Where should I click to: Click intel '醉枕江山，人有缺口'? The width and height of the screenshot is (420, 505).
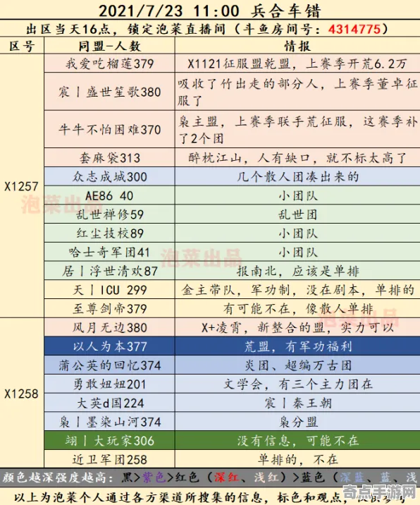tap(297, 158)
